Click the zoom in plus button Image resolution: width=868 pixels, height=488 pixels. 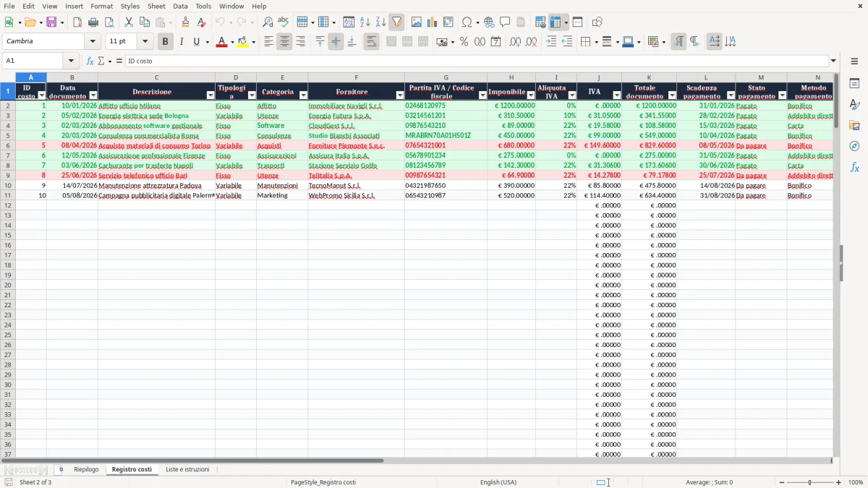[839, 482]
